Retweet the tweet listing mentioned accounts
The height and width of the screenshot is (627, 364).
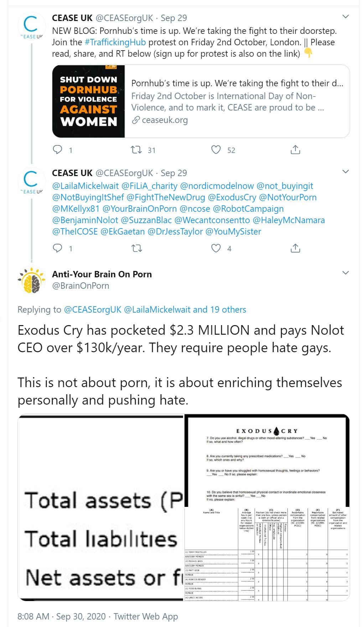(x=137, y=248)
